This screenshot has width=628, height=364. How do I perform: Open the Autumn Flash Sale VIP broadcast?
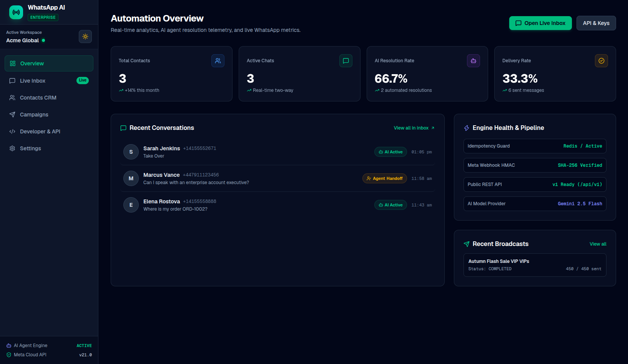[535, 265]
